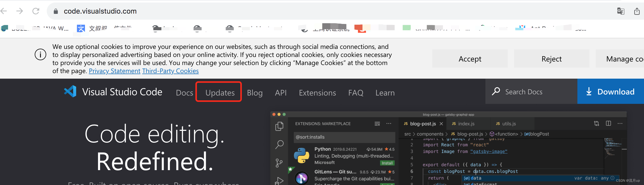Reject optional cookies
The height and width of the screenshot is (185, 644).
(x=551, y=59)
